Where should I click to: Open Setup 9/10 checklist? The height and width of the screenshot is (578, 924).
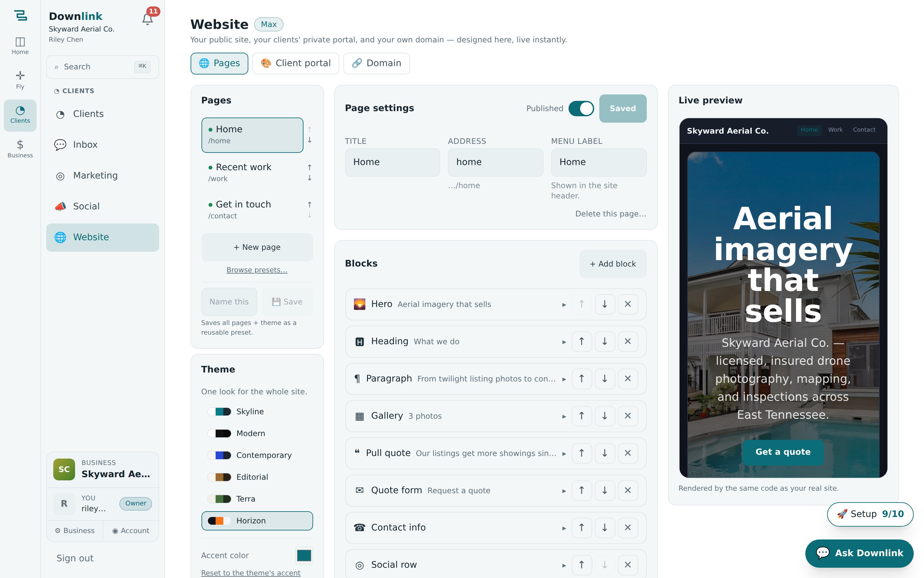coord(870,514)
